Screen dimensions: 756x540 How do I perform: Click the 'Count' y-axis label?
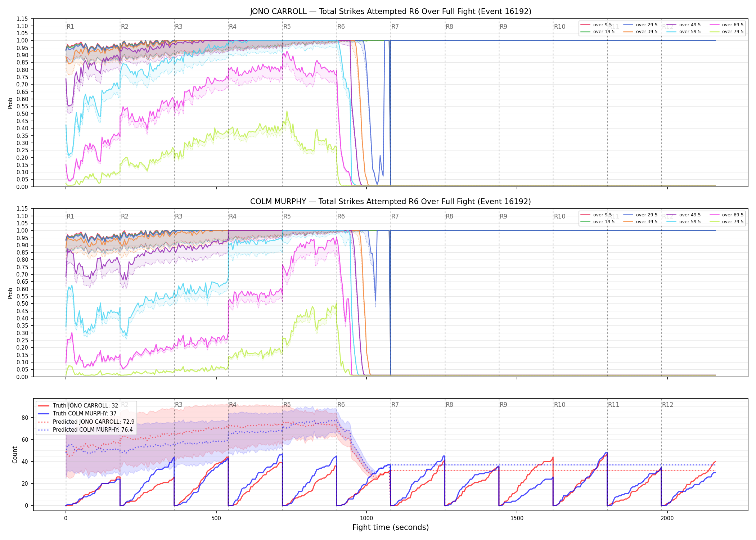click(x=15, y=455)
